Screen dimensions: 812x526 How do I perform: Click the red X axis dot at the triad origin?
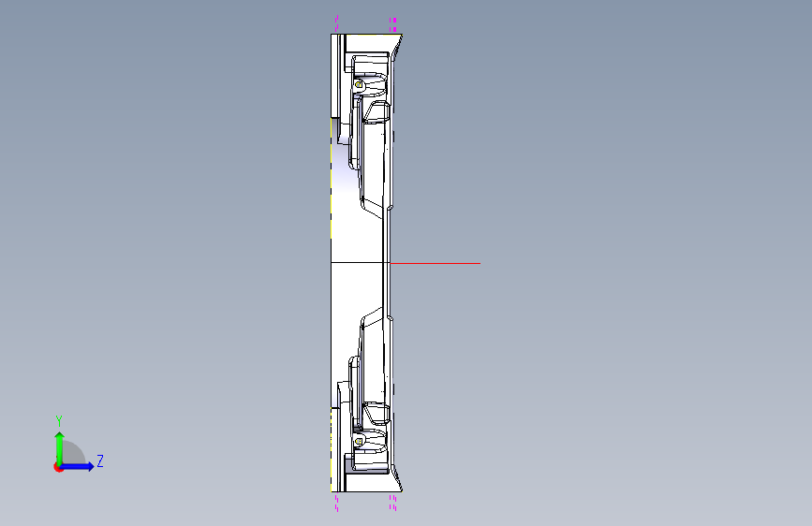[58, 467]
